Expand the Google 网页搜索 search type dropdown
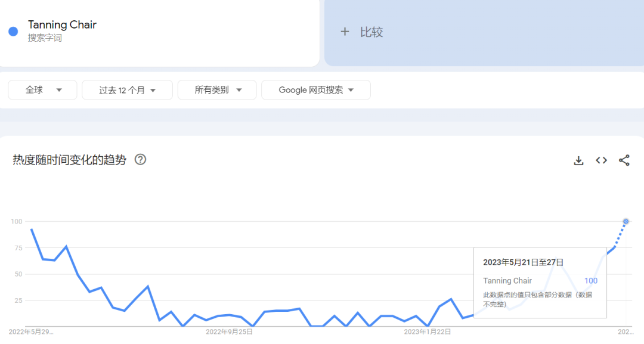 click(316, 90)
